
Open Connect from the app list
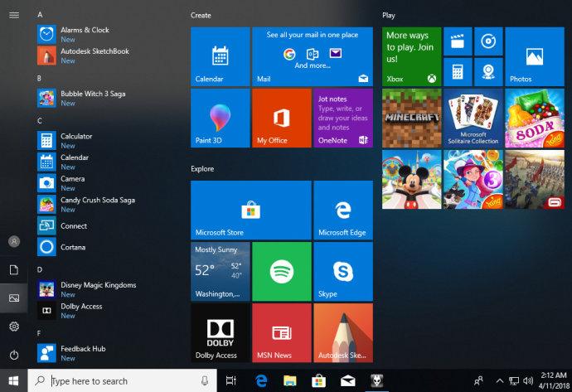[x=106, y=225]
